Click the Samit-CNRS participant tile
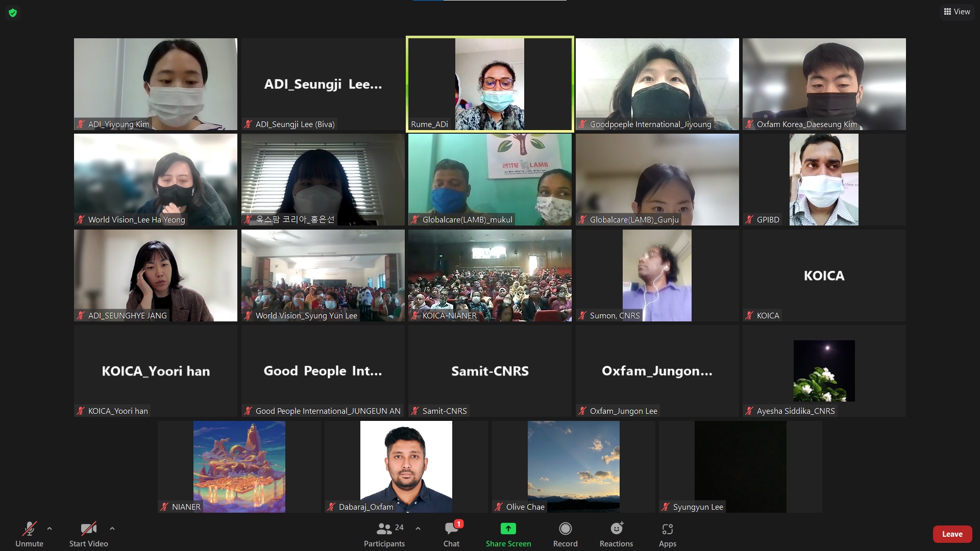The image size is (980, 551). coord(489,371)
